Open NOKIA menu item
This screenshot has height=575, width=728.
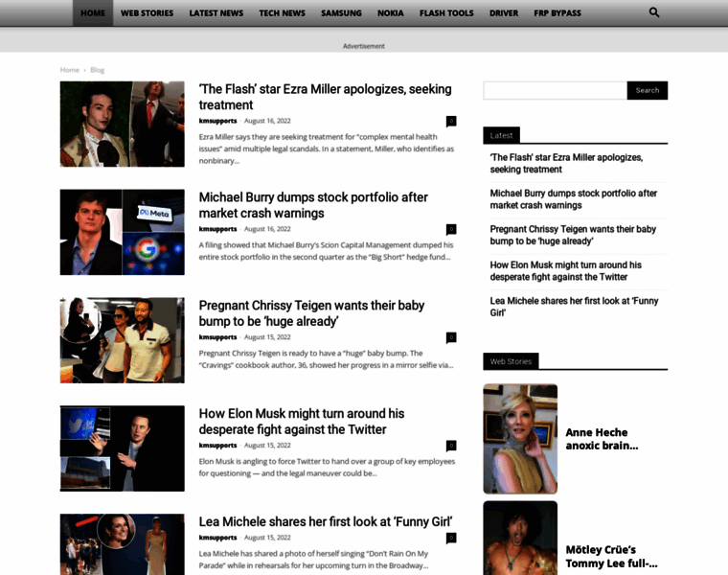390,13
